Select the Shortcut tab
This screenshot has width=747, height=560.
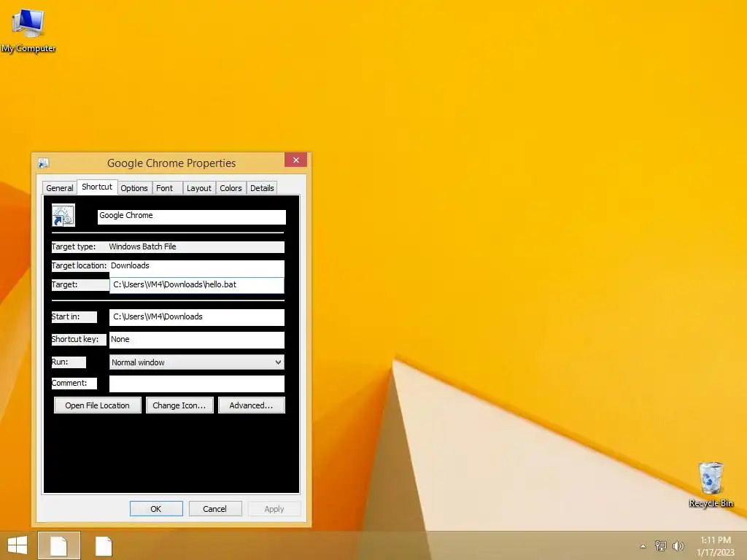pyautogui.click(x=97, y=187)
